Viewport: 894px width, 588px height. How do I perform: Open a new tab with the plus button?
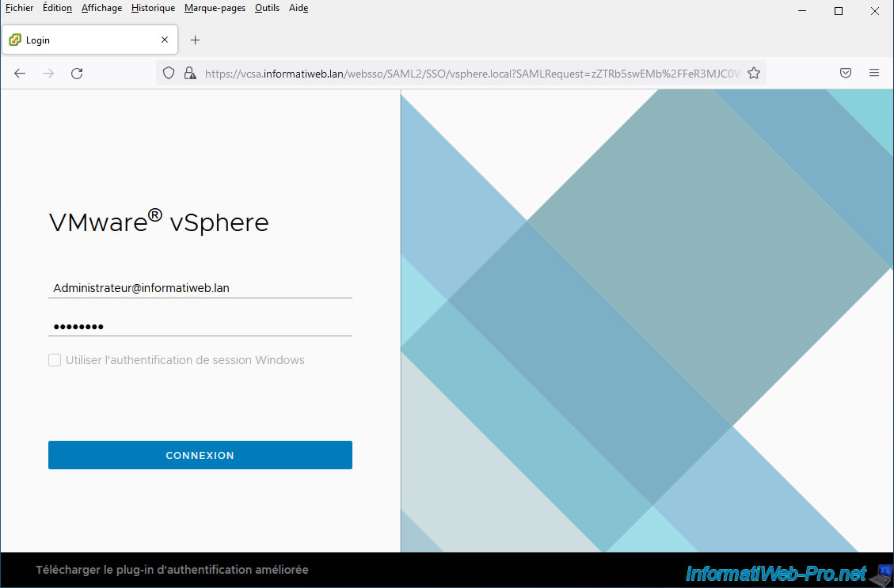coord(195,40)
